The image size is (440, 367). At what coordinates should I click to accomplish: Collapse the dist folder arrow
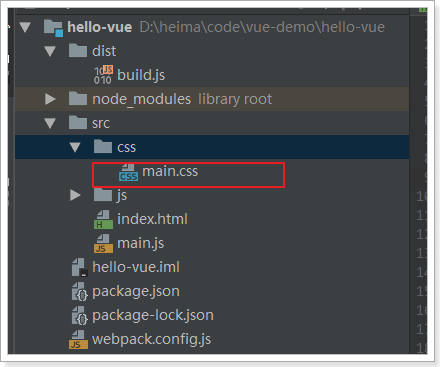(50, 51)
